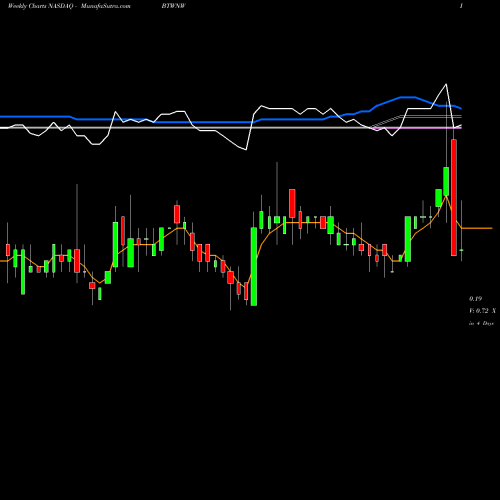Viewport: 500px width, 500px height.
Task: Click the tallest red candlestick near the right edge
Action: click(454, 198)
